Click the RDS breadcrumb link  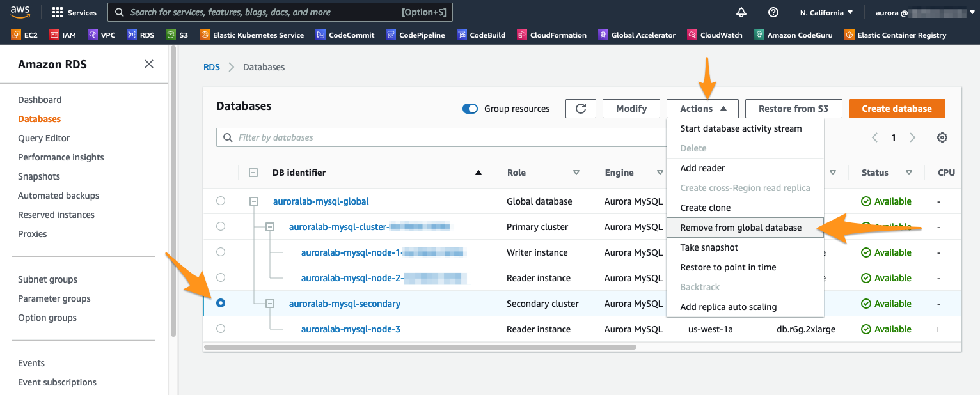[x=212, y=67]
